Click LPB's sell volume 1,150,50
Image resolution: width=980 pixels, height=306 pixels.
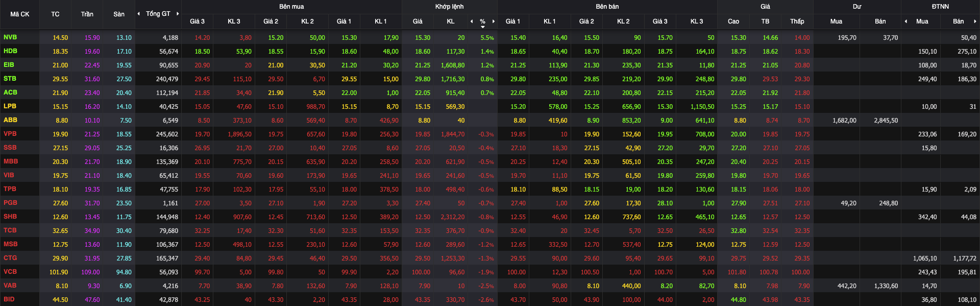(x=702, y=107)
